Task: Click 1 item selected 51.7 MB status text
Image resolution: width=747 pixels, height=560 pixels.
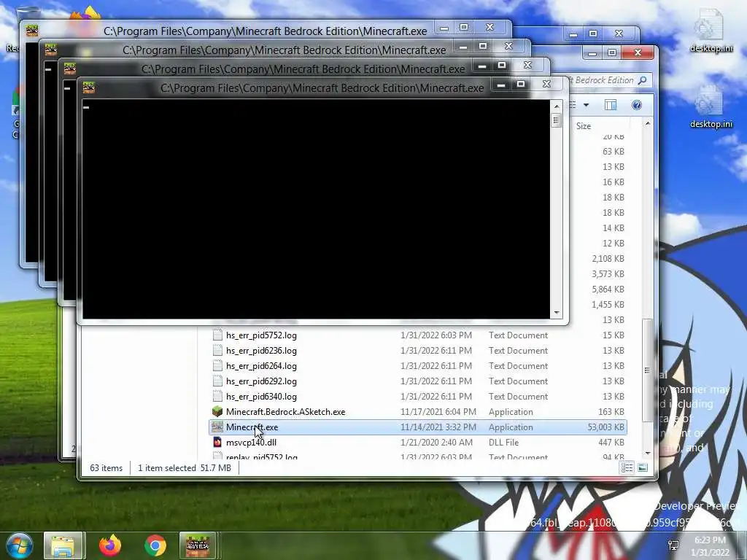Action: (185, 468)
